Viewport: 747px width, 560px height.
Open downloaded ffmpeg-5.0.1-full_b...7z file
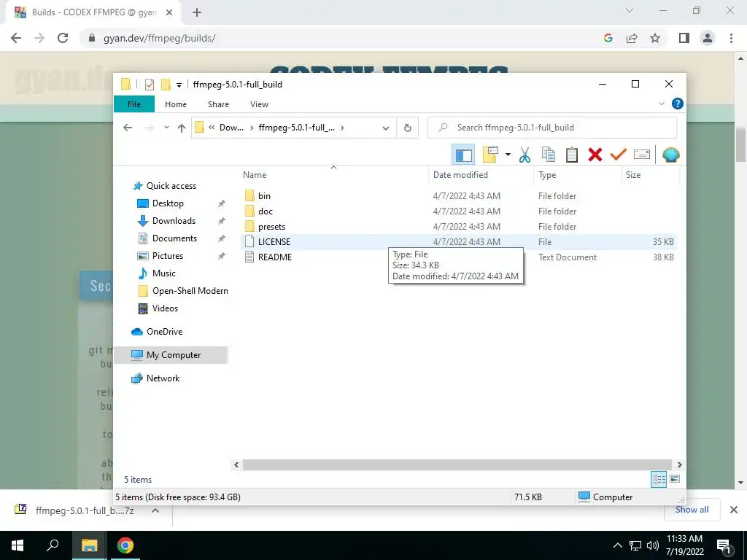[x=85, y=510]
